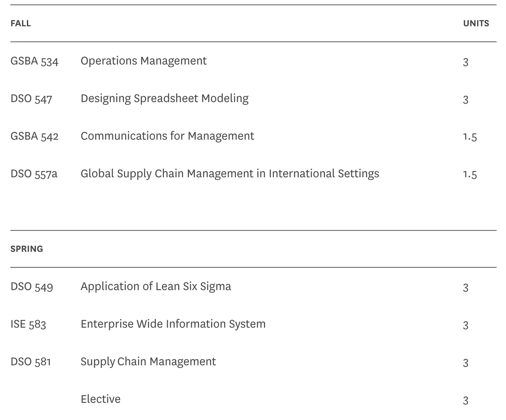506x420 pixels.
Task: Click the DSO 549 course code
Action: 32,287
